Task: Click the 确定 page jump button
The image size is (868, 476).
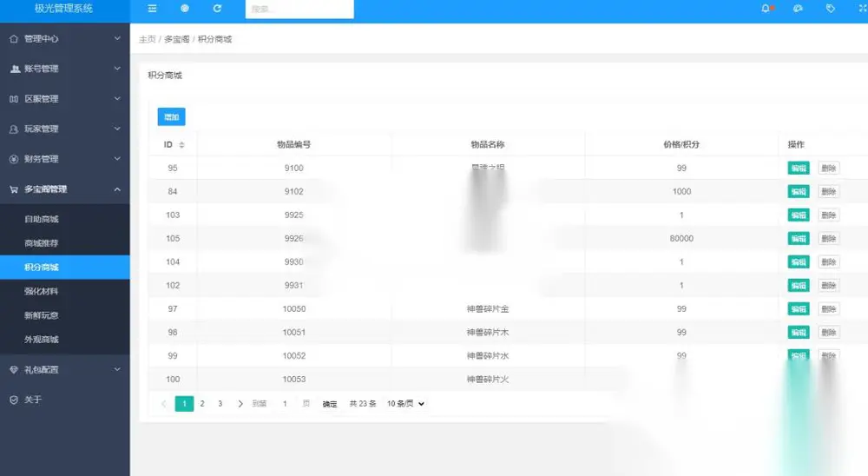Action: tap(330, 404)
